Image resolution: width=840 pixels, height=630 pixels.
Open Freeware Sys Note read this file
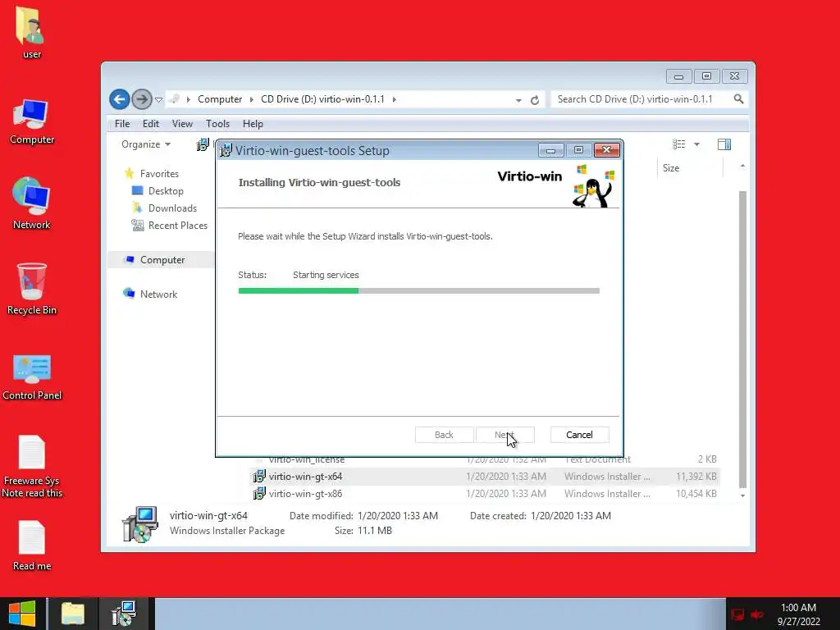pyautogui.click(x=32, y=466)
